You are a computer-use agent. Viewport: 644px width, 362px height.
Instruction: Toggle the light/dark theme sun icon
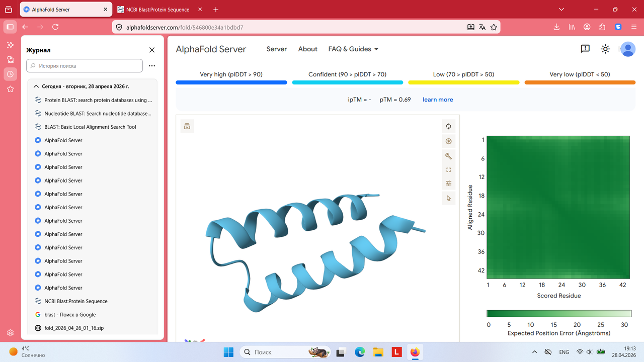605,49
